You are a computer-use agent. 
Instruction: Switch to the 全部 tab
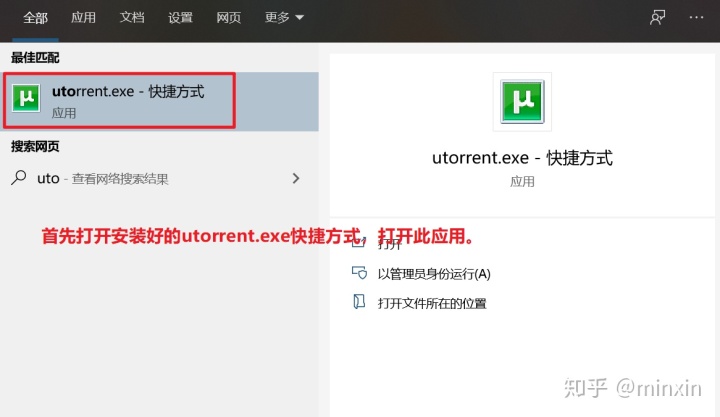(35, 18)
